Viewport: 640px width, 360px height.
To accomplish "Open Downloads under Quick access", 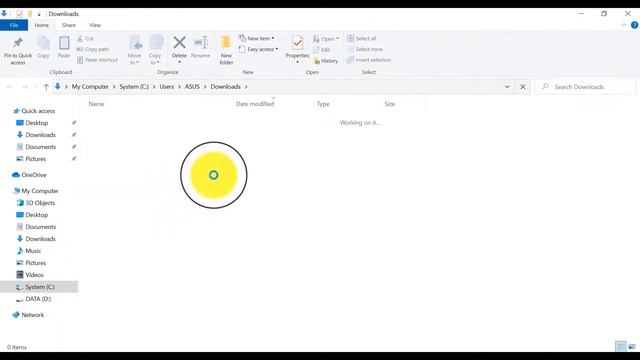I will pyautogui.click(x=40, y=135).
